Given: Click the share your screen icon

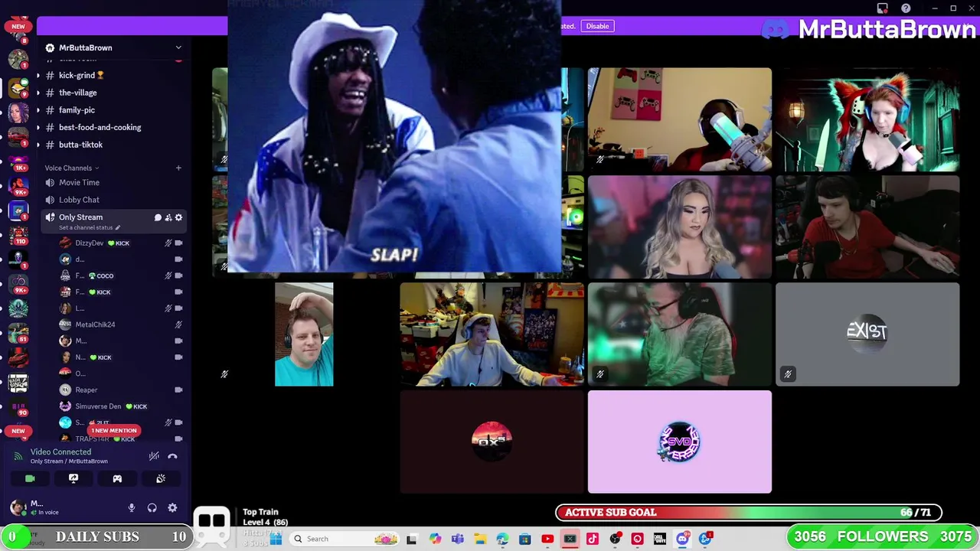Looking at the screenshot, I should tap(73, 478).
